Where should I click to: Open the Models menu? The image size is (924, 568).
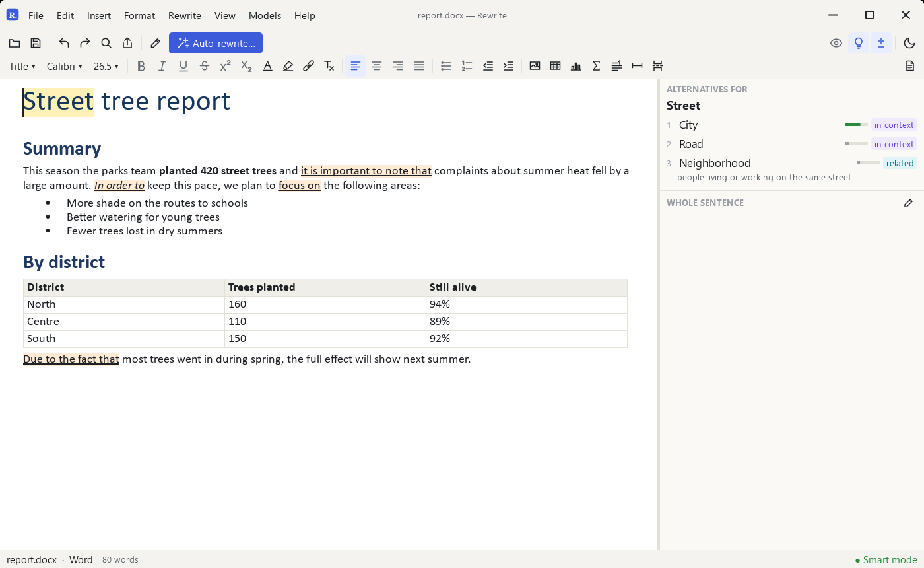265,15
